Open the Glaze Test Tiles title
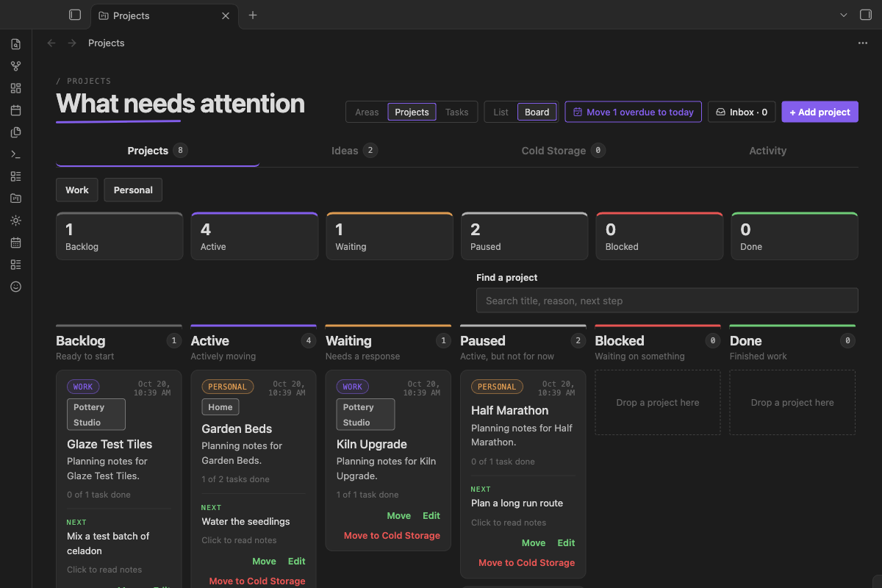882x588 pixels. (110, 444)
